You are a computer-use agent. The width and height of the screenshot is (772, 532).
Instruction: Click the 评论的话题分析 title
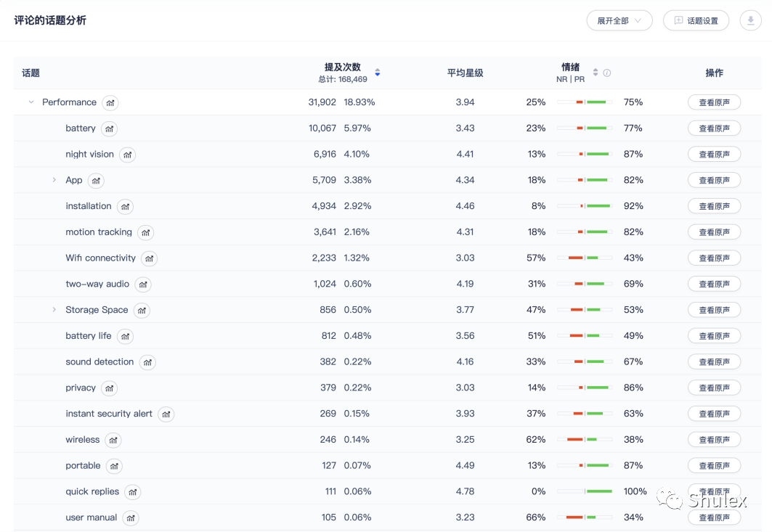tap(50, 20)
